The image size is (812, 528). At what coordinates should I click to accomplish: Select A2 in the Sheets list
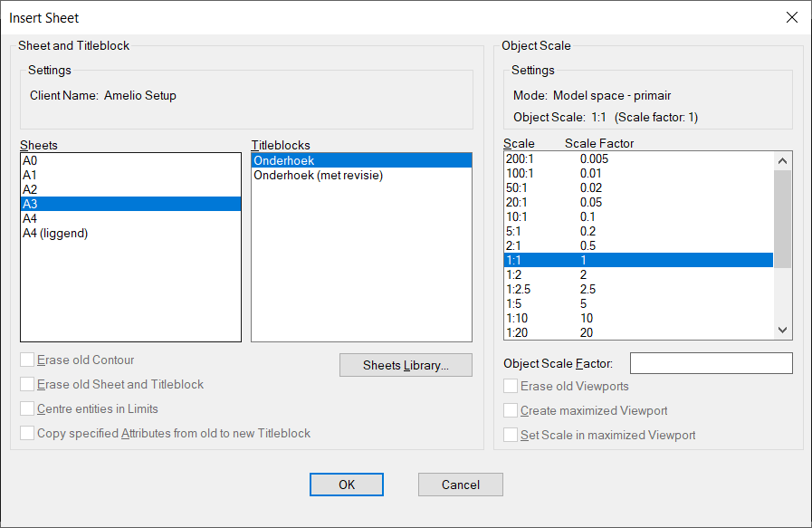click(131, 189)
